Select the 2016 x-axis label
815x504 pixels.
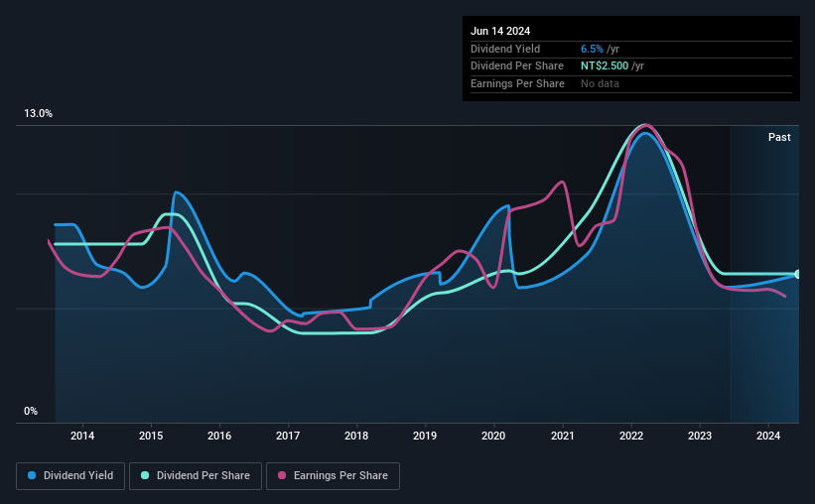tap(219, 436)
